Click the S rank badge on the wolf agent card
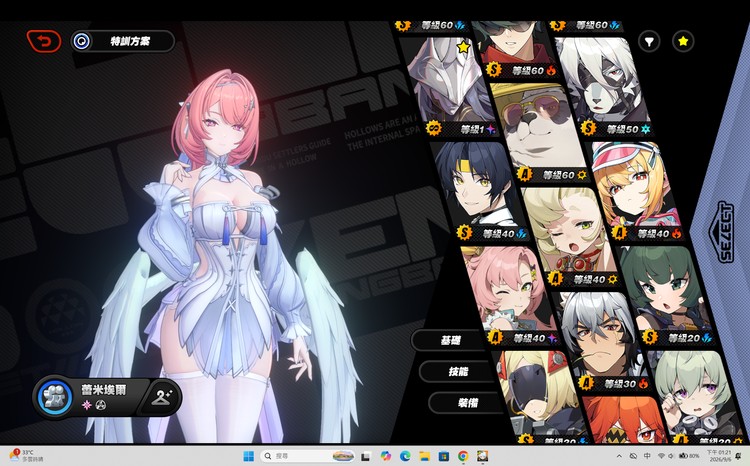The width and height of the screenshot is (750, 466). 588,128
